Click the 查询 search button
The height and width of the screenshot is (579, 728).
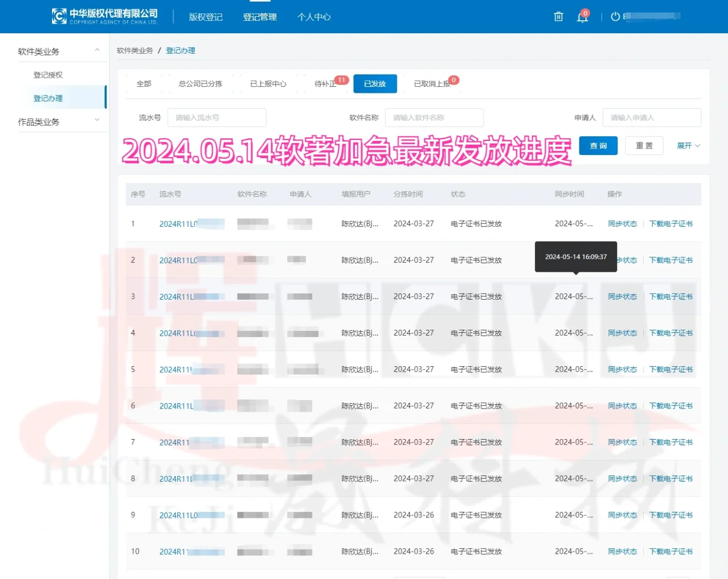[598, 145]
